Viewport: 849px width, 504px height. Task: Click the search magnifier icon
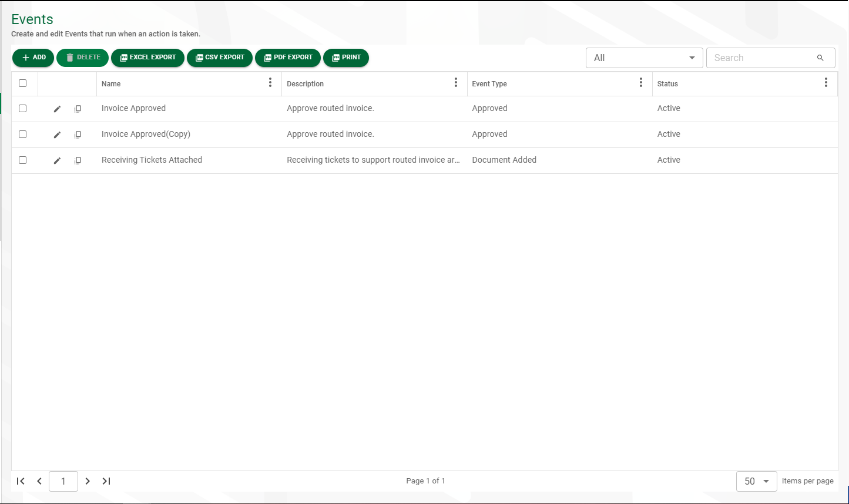pyautogui.click(x=820, y=58)
